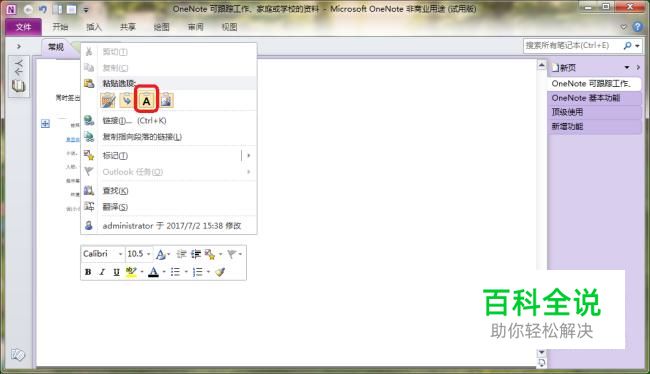Choose the Keep Source Formatting paste option
The image size is (650, 374).
(108, 100)
